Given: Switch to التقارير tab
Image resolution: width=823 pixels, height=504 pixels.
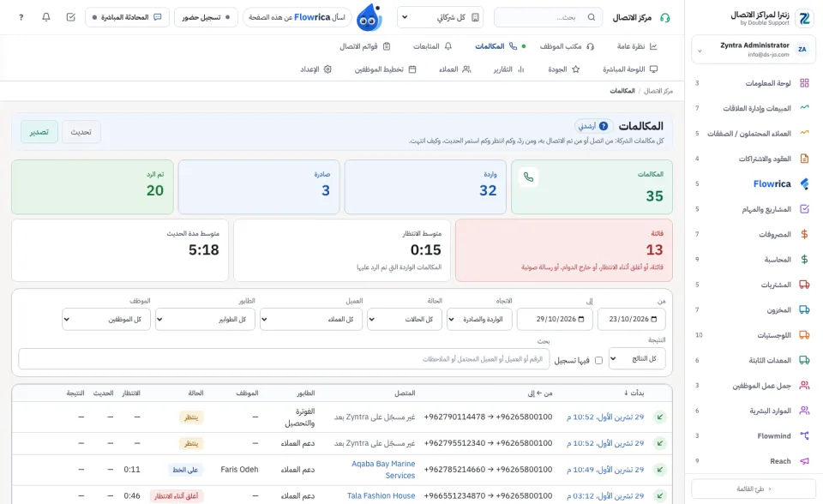Looking at the screenshot, I should (508, 69).
